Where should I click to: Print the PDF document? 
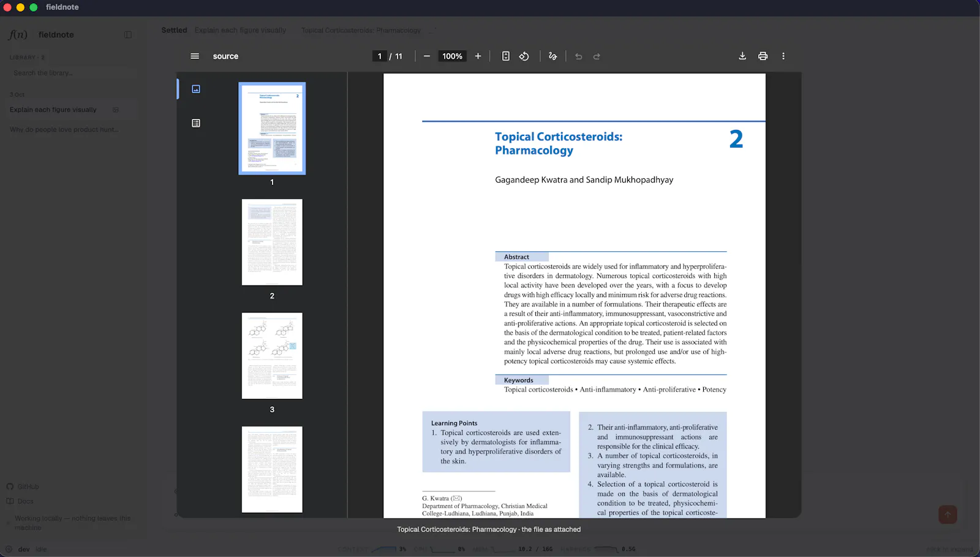[x=763, y=56]
